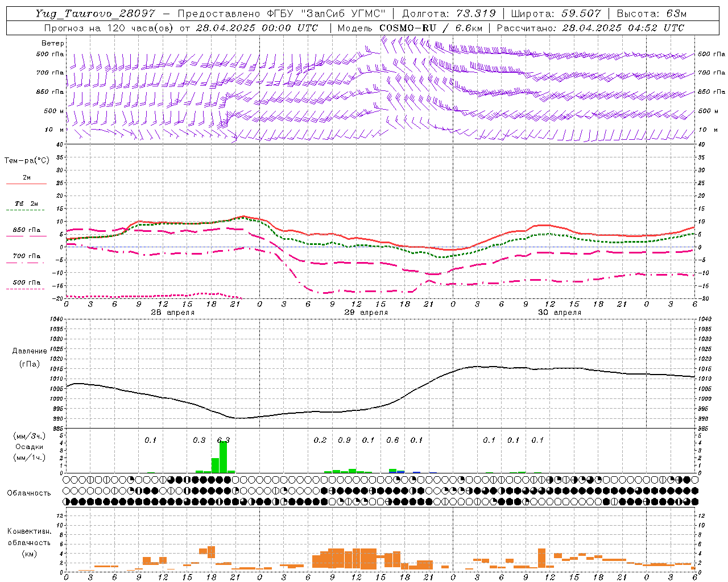728x582 pixels.
Task: Click the Ветер panel label
Action: click(53, 43)
